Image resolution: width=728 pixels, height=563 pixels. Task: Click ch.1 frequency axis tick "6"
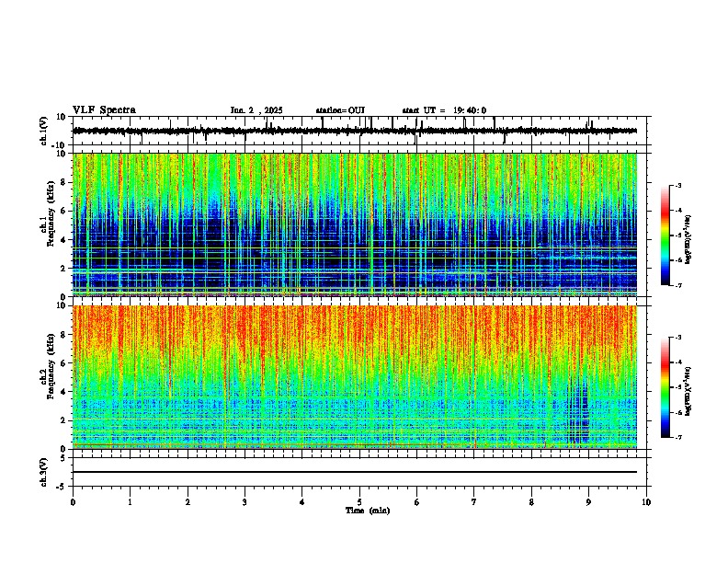[65, 211]
